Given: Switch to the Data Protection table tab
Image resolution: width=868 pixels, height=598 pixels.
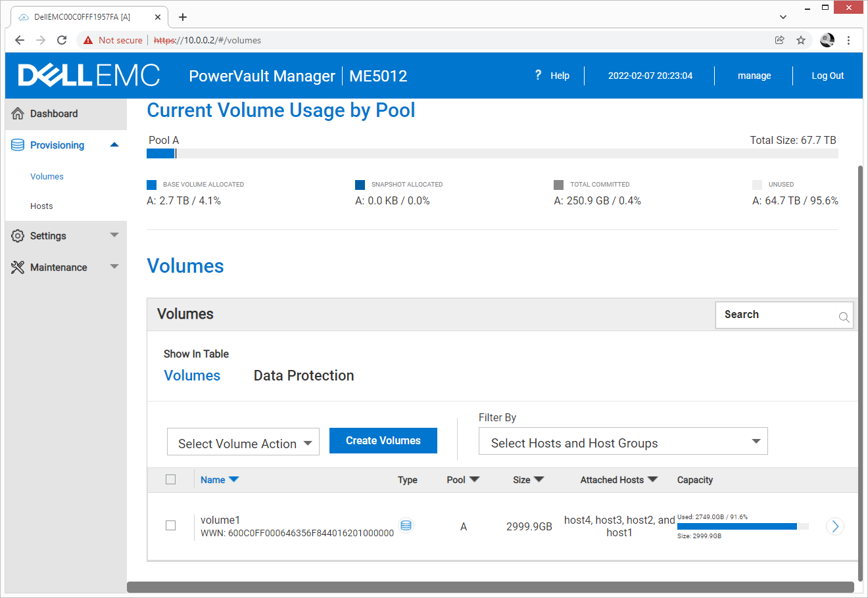Looking at the screenshot, I should tap(304, 375).
